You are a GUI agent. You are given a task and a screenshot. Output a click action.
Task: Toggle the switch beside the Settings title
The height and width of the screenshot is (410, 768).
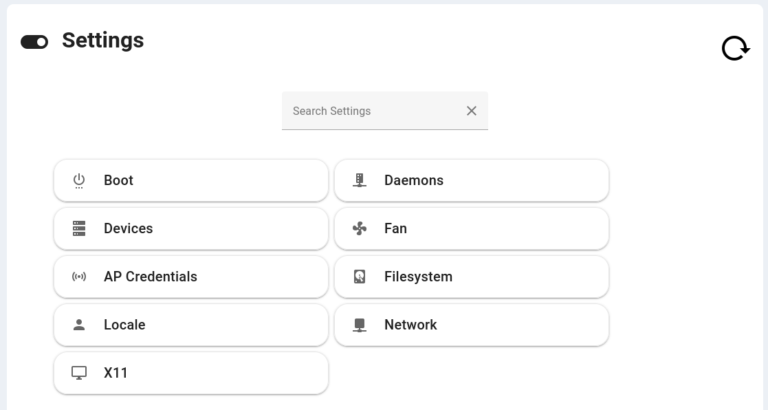(34, 42)
